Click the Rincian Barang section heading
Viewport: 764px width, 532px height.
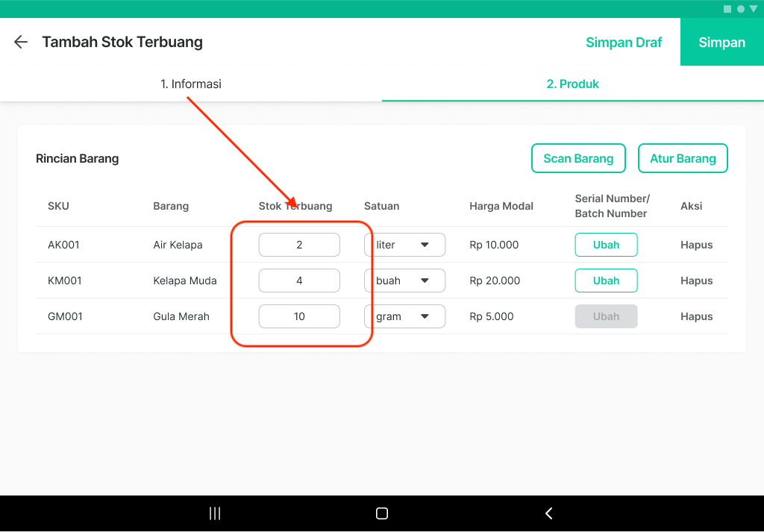pyautogui.click(x=78, y=158)
